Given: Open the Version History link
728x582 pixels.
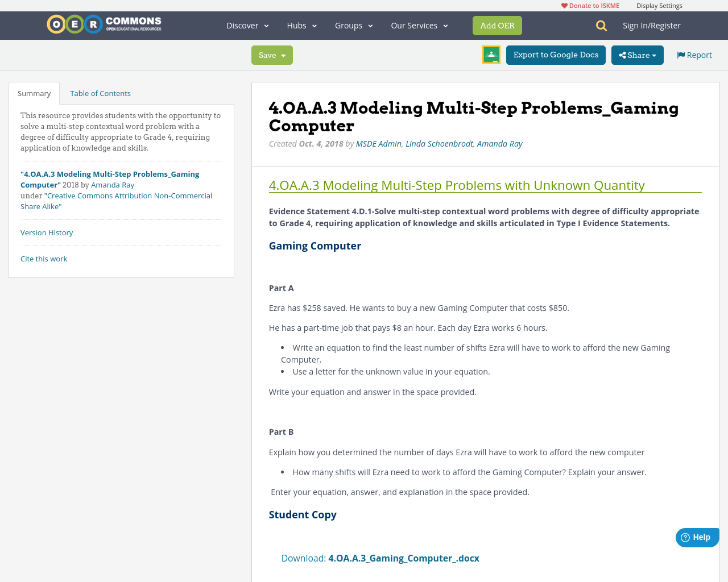Looking at the screenshot, I should (47, 232).
